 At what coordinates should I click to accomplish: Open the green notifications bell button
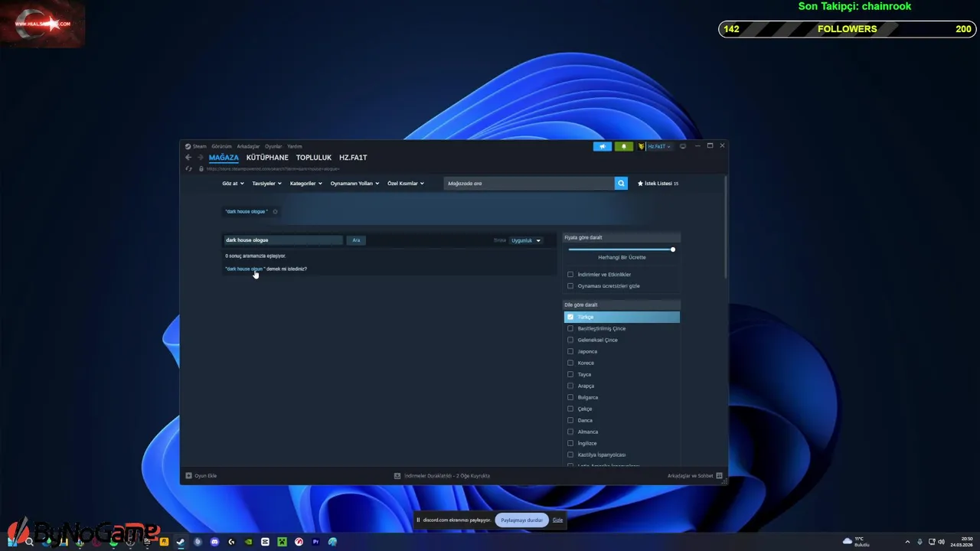[x=623, y=146]
